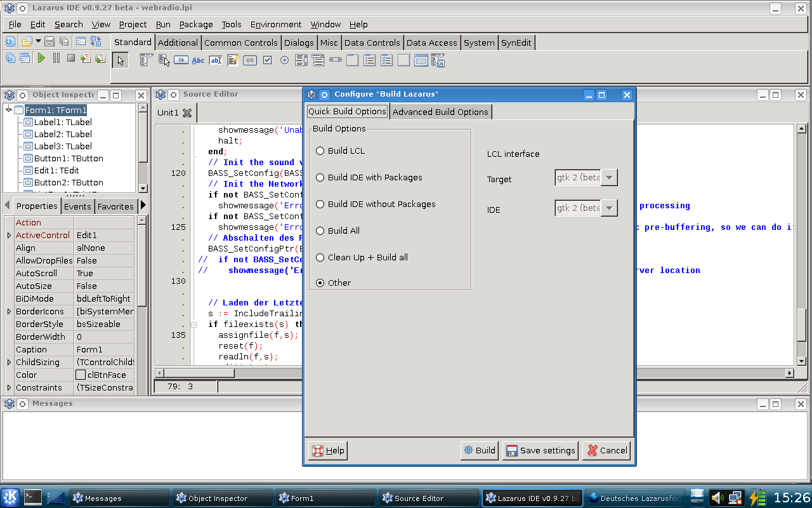The height and width of the screenshot is (508, 812).
Task: Select the TRadioButton component in palette
Action: [x=284, y=60]
